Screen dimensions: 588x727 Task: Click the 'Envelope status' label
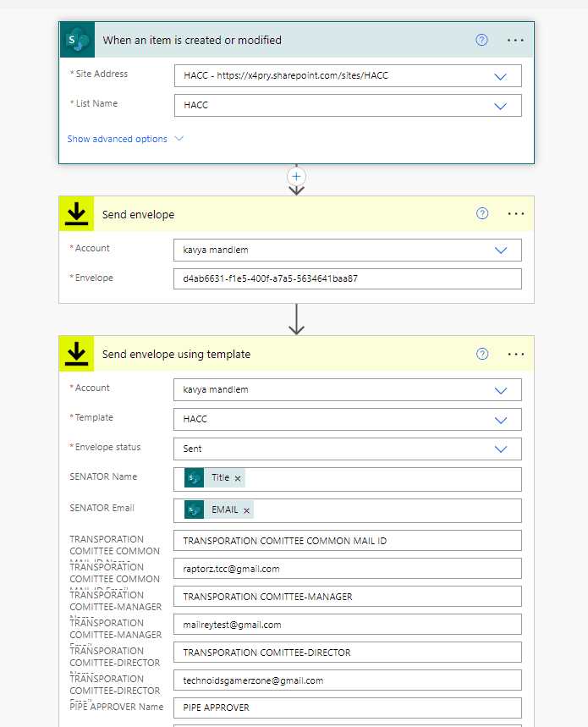coord(107,447)
